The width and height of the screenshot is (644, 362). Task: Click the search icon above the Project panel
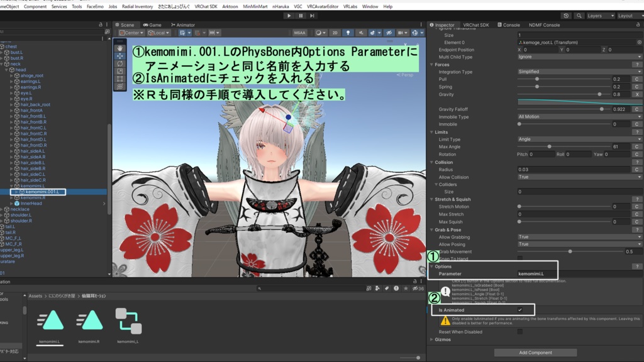pos(260,288)
